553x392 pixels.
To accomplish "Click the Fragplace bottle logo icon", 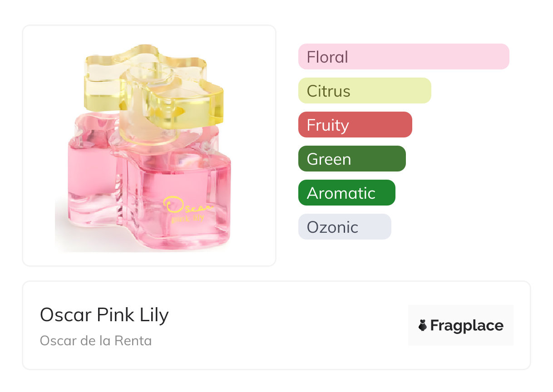I will click(423, 325).
